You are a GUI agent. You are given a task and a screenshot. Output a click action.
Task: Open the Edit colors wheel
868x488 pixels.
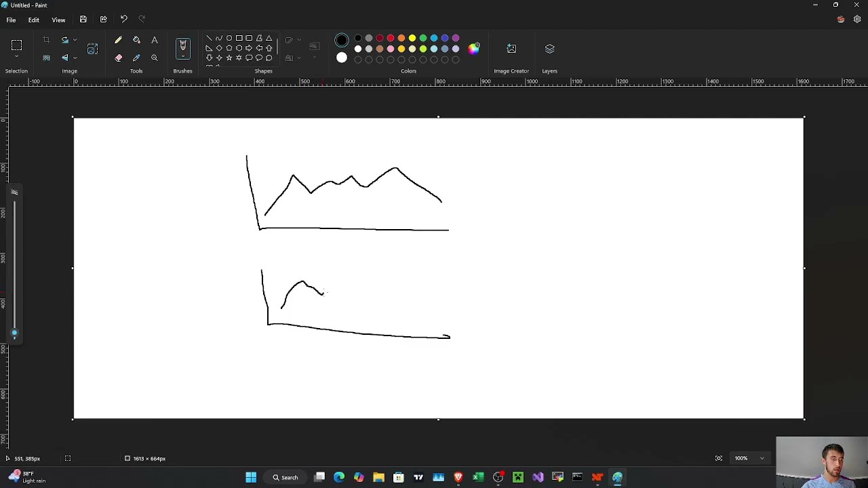point(474,49)
